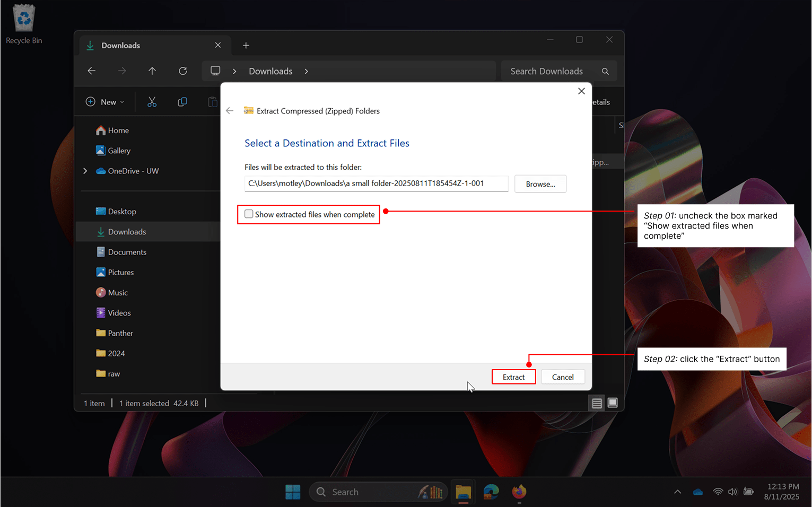This screenshot has height=507, width=812.
Task: Open the New dropdown menu
Action: click(104, 101)
